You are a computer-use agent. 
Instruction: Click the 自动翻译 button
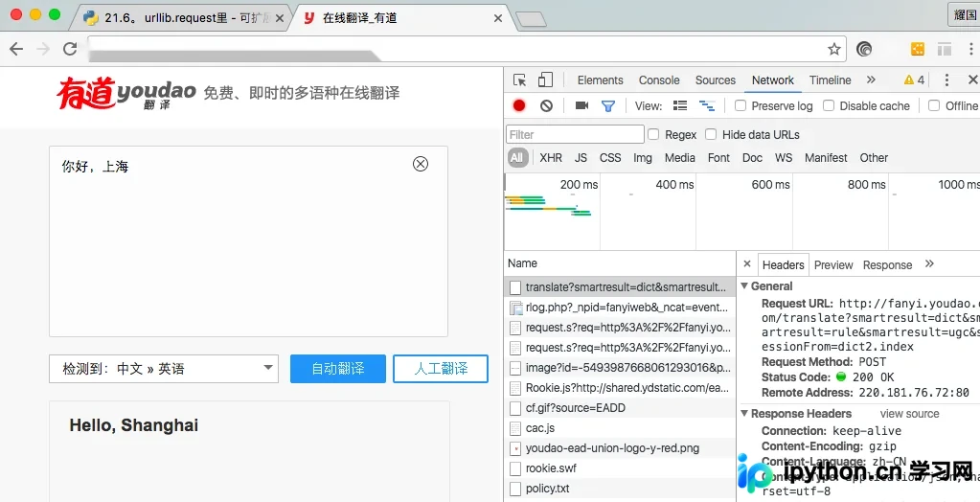coord(338,368)
